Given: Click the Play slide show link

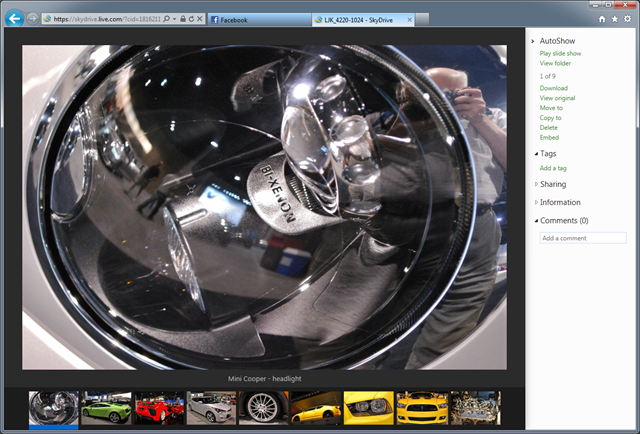Looking at the screenshot, I should point(560,53).
